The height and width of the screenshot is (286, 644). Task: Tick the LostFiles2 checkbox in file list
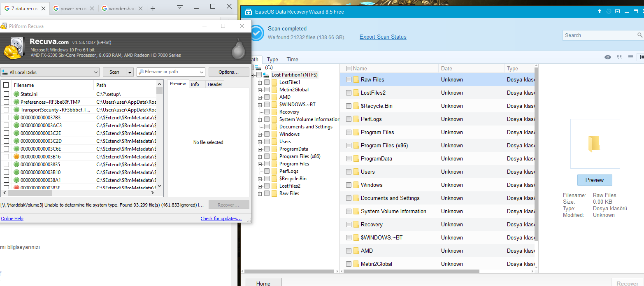coord(349,93)
